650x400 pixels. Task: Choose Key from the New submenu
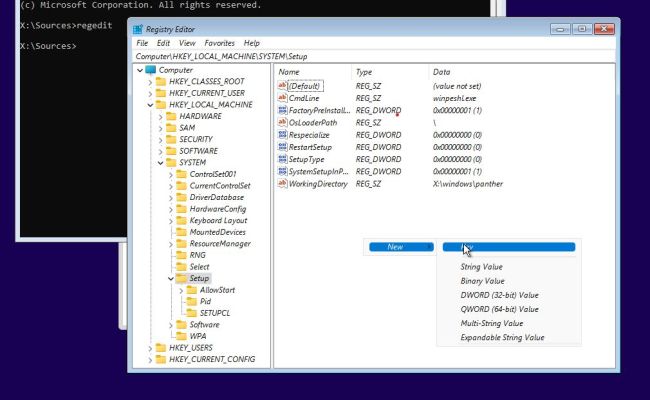(x=509, y=247)
